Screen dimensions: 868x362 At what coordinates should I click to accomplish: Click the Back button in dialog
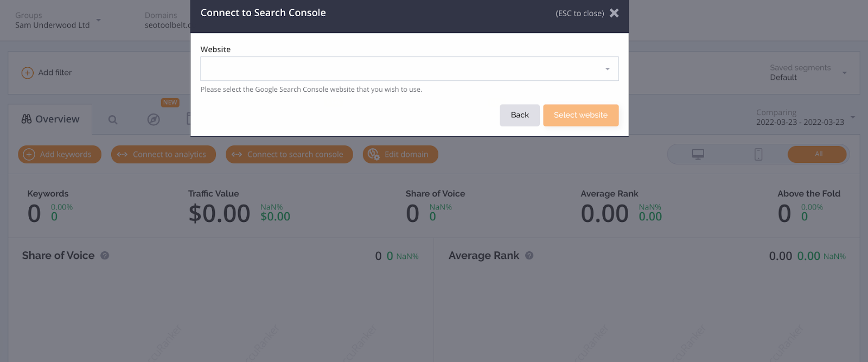click(520, 115)
